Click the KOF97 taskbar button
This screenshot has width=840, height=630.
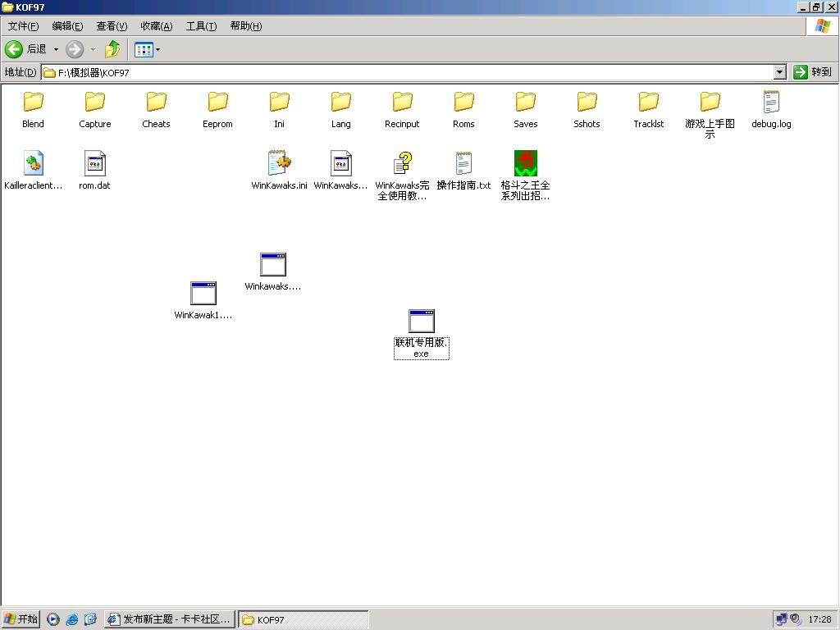(x=304, y=619)
